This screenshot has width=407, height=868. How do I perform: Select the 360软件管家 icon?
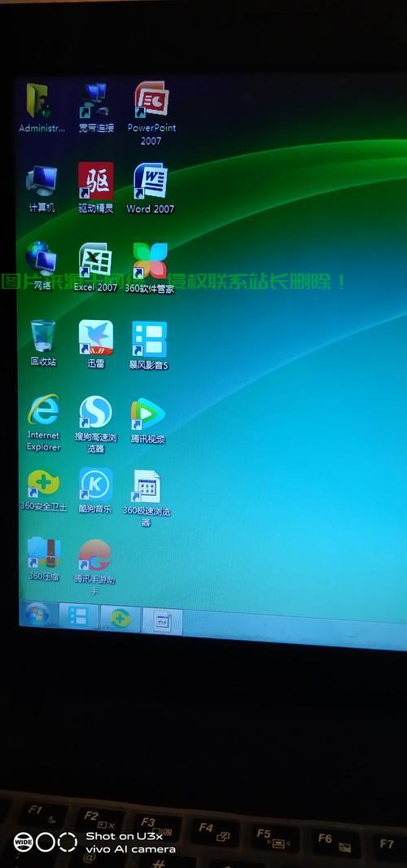[150, 261]
